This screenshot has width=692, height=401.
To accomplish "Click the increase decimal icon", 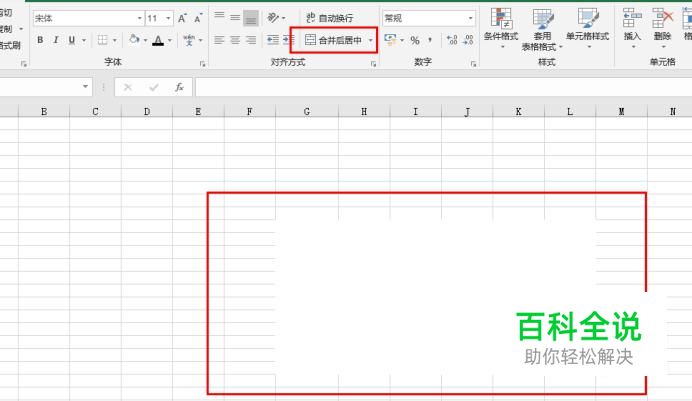I will (x=452, y=40).
